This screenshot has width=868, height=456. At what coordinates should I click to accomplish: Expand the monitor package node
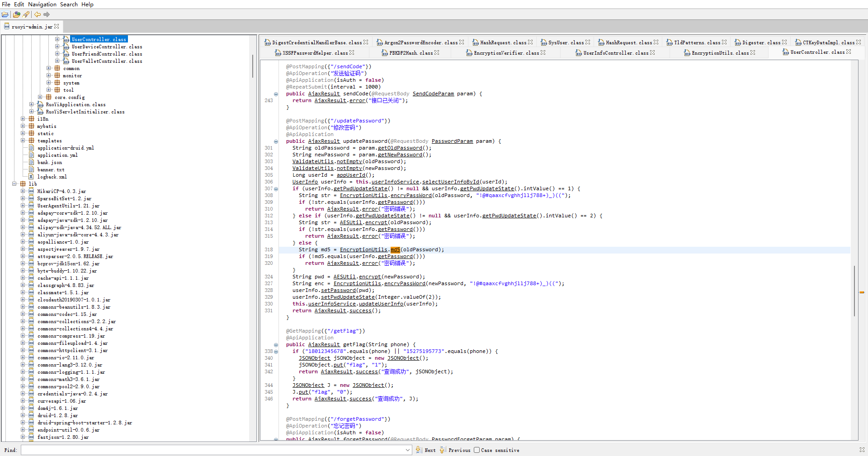[x=49, y=75]
